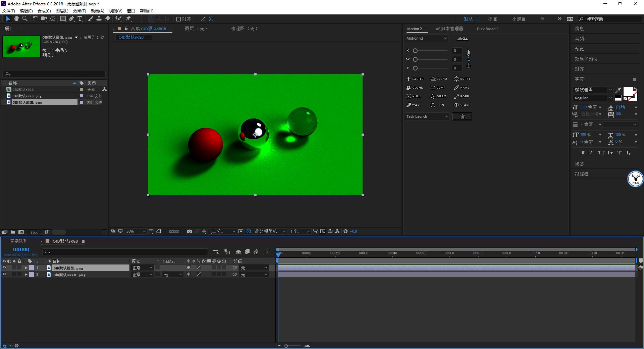The width and height of the screenshot is (644, 349).
Task: Open the 50% magnification dropdown
Action: (x=136, y=232)
